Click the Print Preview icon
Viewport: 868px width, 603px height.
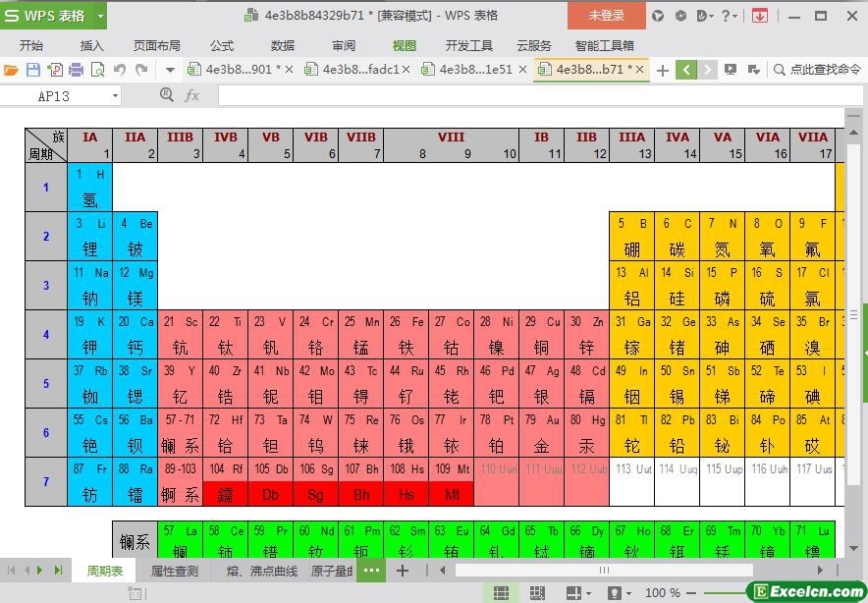98,70
